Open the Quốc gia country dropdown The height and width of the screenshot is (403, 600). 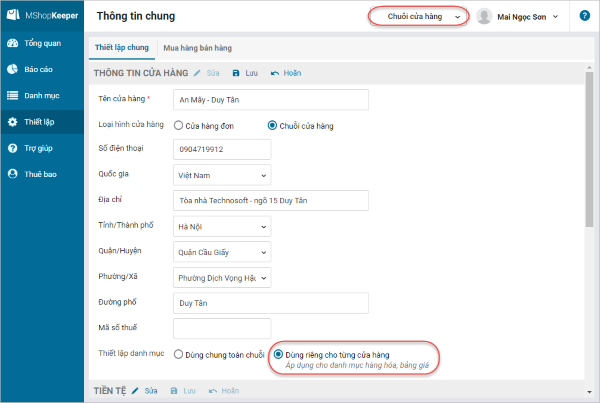(221, 175)
